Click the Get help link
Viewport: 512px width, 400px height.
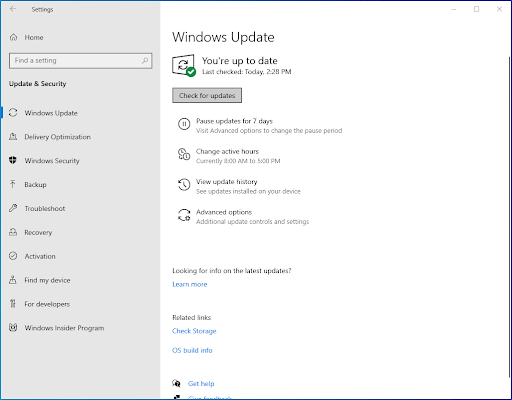pyautogui.click(x=201, y=384)
